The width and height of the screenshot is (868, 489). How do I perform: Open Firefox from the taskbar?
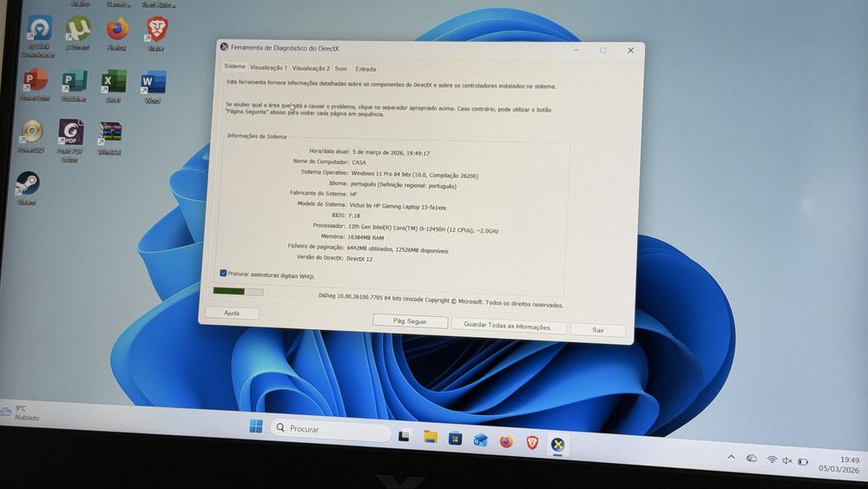(x=506, y=441)
